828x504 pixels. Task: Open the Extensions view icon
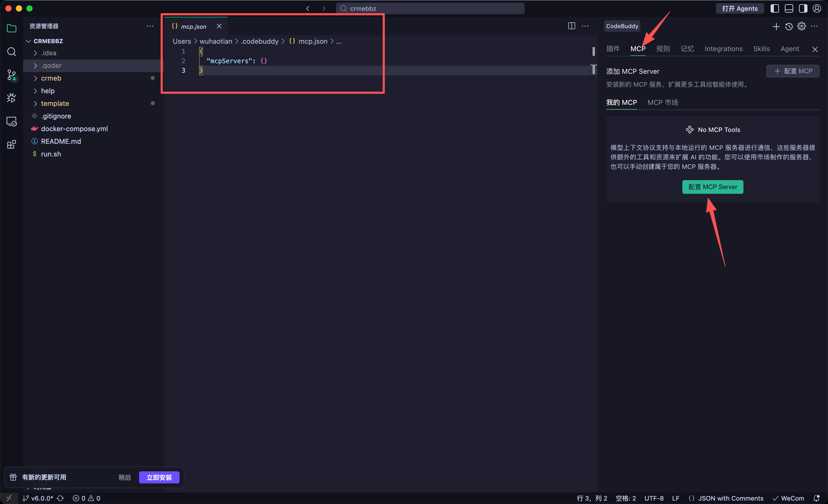[11, 145]
